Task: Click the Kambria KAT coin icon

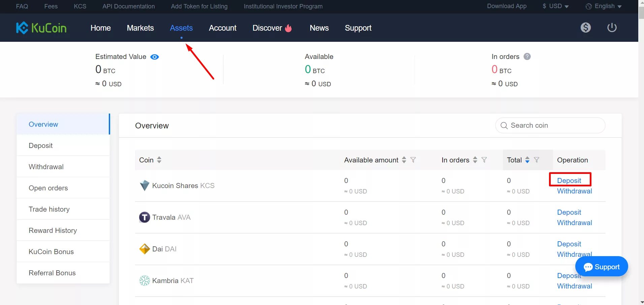Action: tap(144, 281)
